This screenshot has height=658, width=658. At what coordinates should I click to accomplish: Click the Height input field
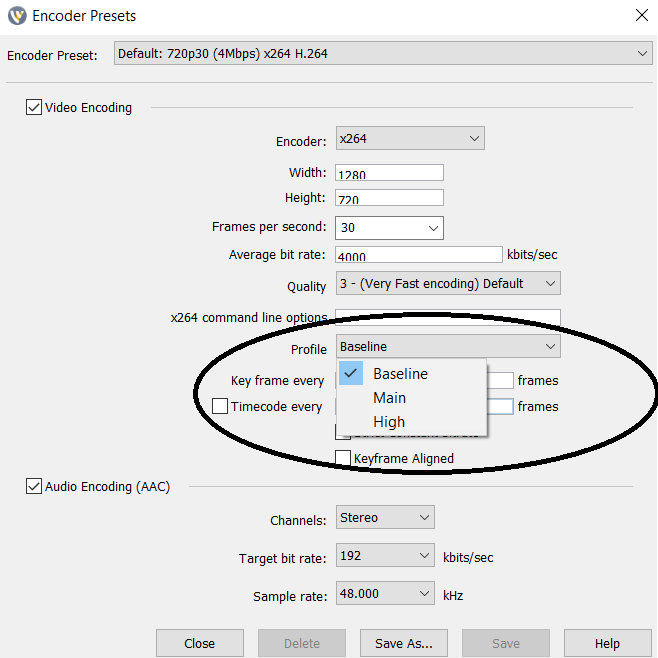point(389,198)
